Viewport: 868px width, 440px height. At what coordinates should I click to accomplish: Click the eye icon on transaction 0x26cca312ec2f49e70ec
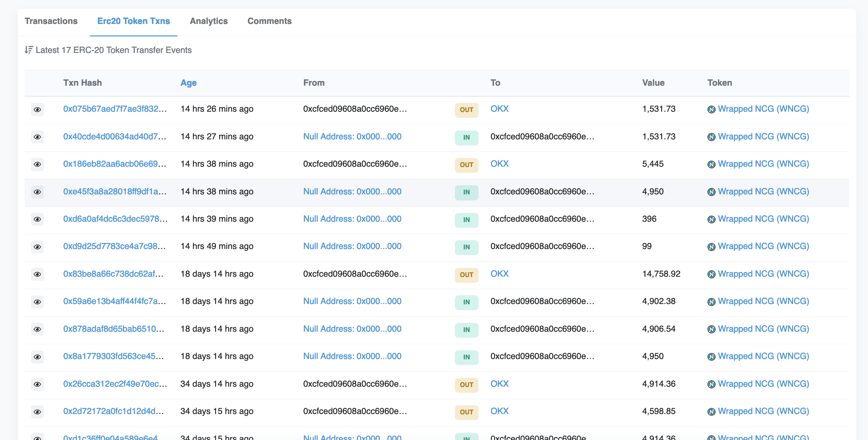[x=37, y=384]
